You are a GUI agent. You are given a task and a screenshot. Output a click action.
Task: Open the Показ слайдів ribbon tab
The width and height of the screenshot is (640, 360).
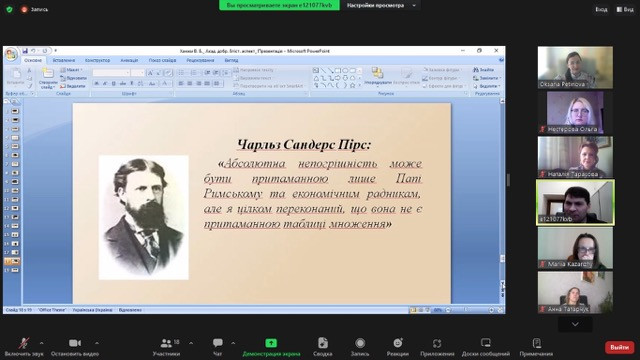point(162,60)
